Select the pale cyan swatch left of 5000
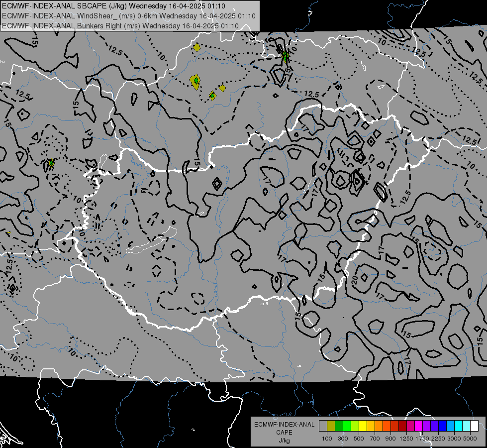Screen dimensions: 487x448 467,426
